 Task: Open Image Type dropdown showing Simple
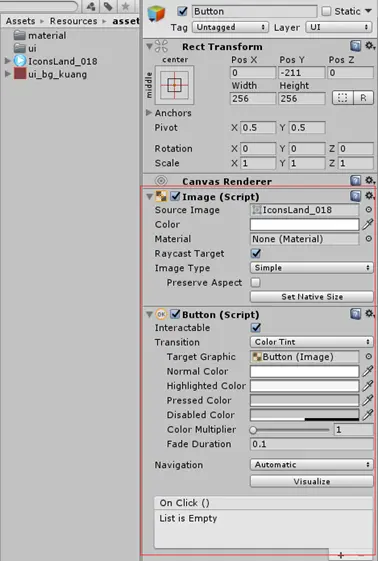[x=311, y=268]
